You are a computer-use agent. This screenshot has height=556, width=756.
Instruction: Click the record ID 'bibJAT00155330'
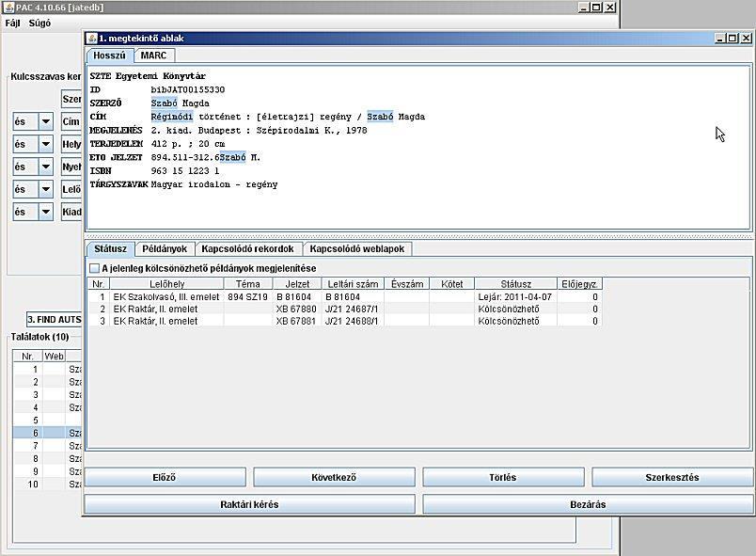pos(187,89)
